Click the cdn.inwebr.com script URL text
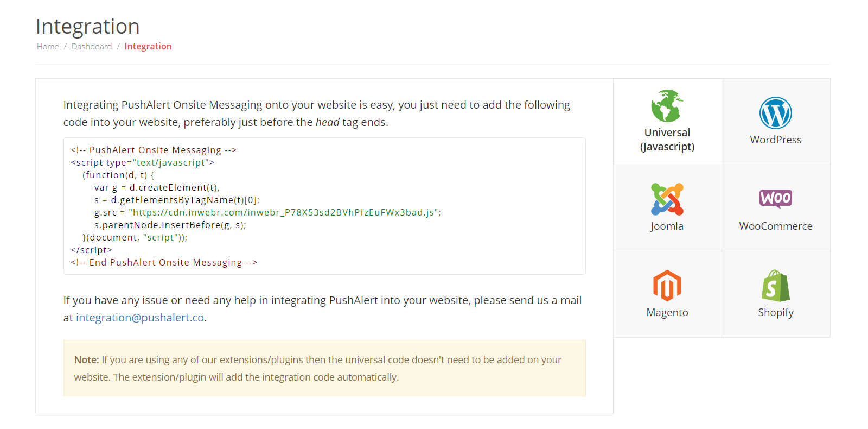The width and height of the screenshot is (868, 429). (283, 212)
